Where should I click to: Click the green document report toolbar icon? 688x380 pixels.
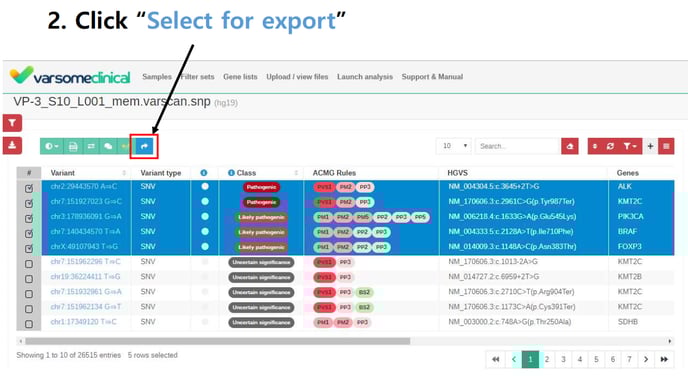(73, 146)
